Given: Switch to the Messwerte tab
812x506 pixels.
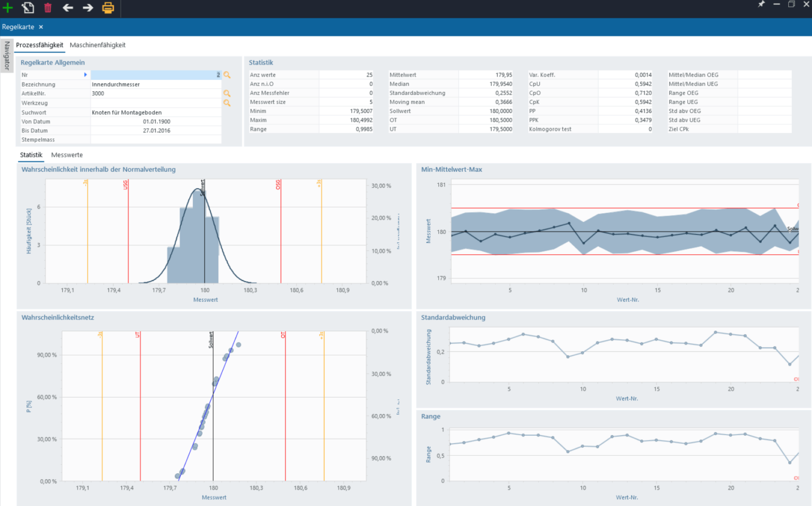Looking at the screenshot, I should [x=67, y=155].
